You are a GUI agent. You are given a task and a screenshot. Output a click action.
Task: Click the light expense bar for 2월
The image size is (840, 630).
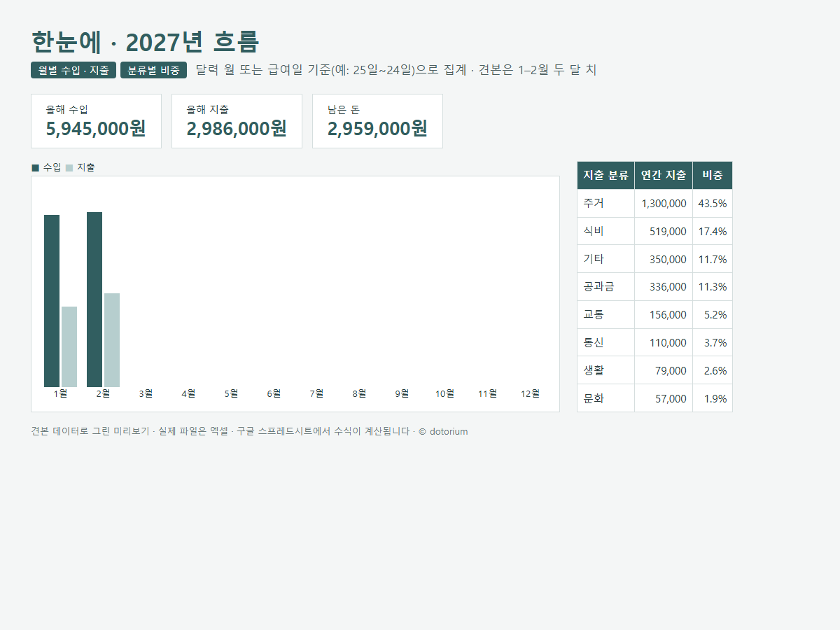coord(112,340)
